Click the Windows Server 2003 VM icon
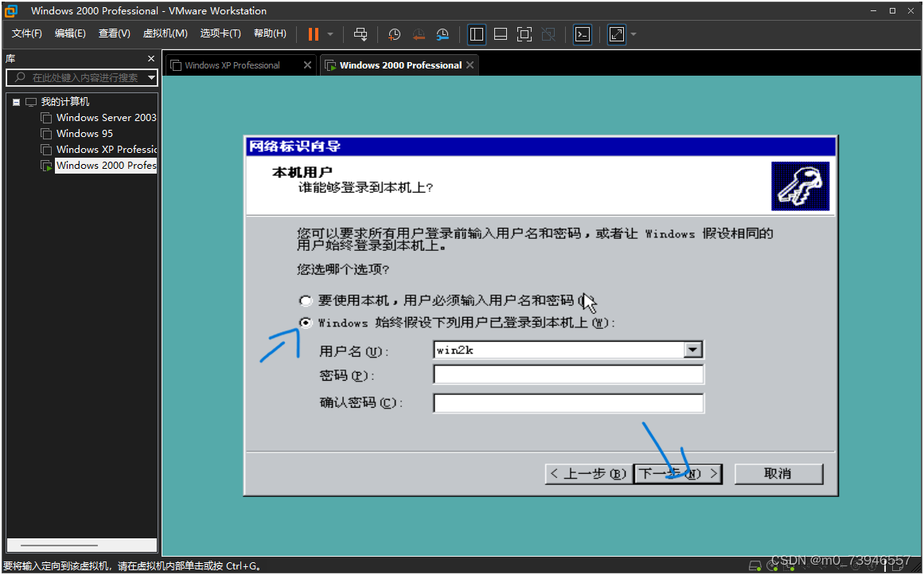This screenshot has height=575, width=924. [46, 118]
